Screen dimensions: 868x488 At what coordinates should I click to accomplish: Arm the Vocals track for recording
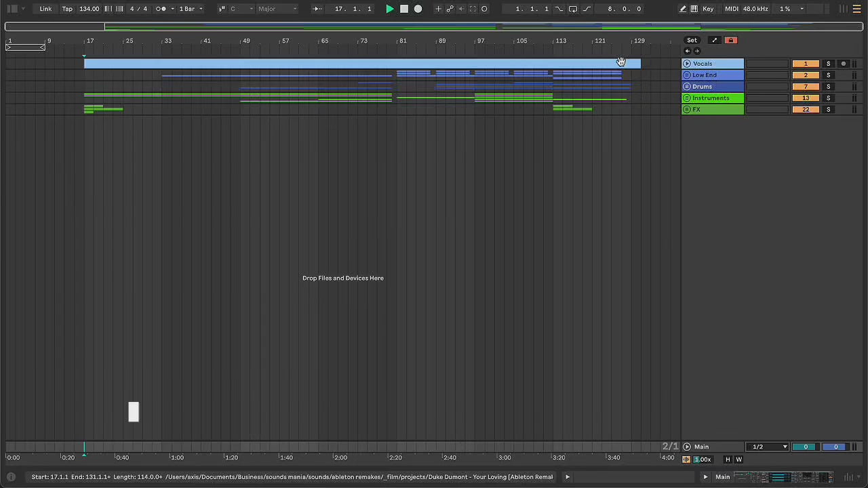[x=844, y=64]
